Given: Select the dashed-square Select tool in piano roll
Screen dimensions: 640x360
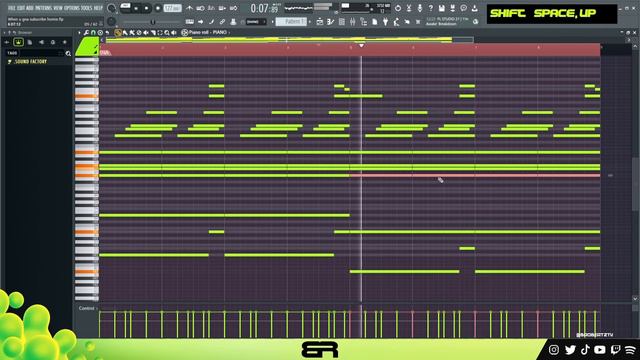Looking at the screenshot, I should tap(160, 33).
